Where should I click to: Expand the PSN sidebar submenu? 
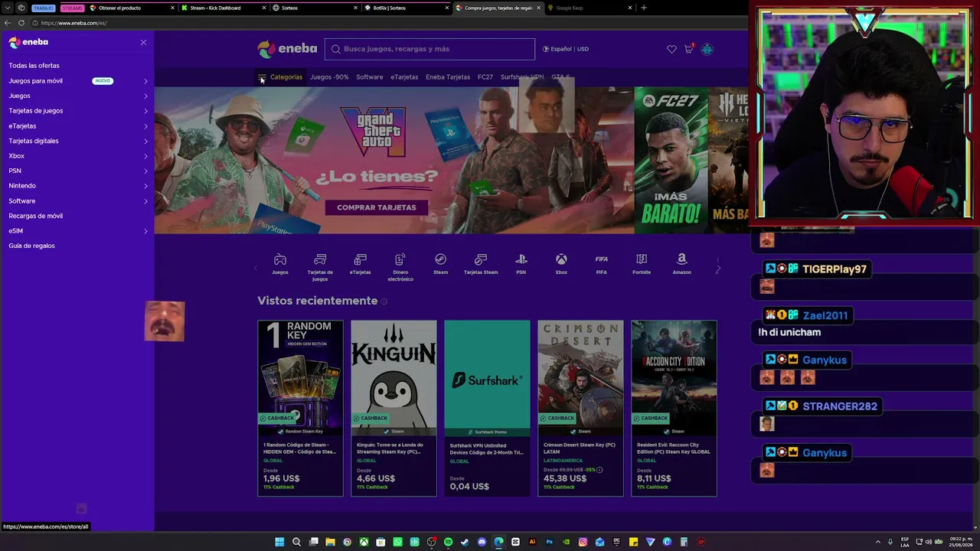coord(145,171)
